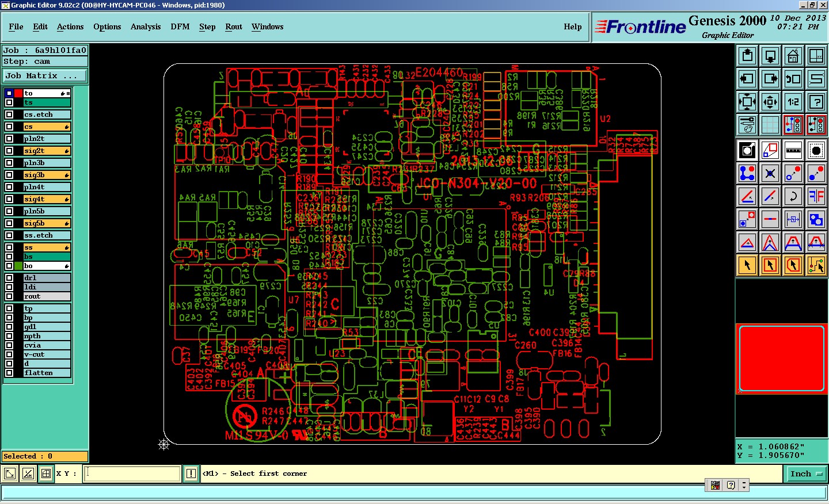Open the DFM menu
Image resolution: width=829 pixels, height=504 pixels.
pyautogui.click(x=180, y=26)
